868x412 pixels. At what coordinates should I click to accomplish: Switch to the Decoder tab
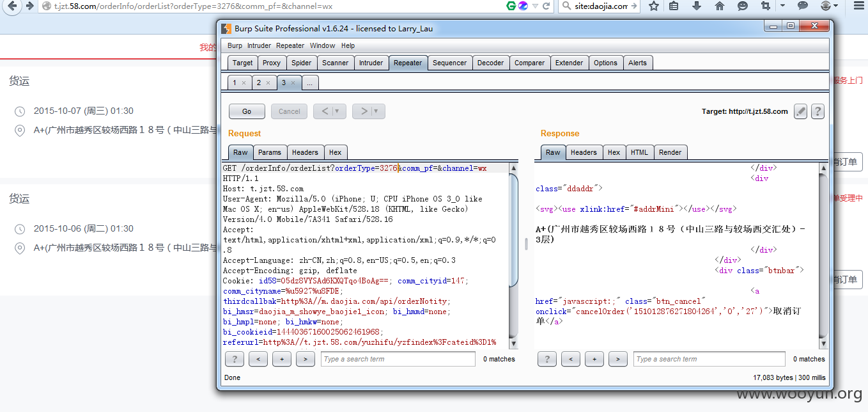(x=490, y=63)
